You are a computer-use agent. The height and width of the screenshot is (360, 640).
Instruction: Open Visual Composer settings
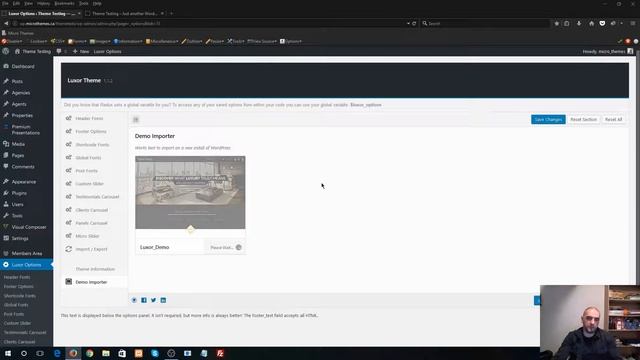[29, 227]
